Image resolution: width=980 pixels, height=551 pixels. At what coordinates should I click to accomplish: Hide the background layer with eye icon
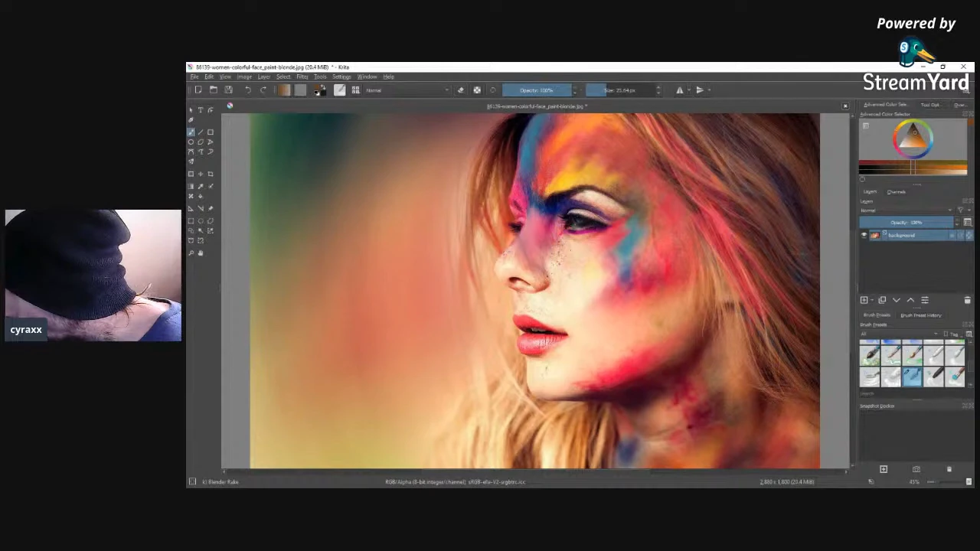tap(864, 236)
